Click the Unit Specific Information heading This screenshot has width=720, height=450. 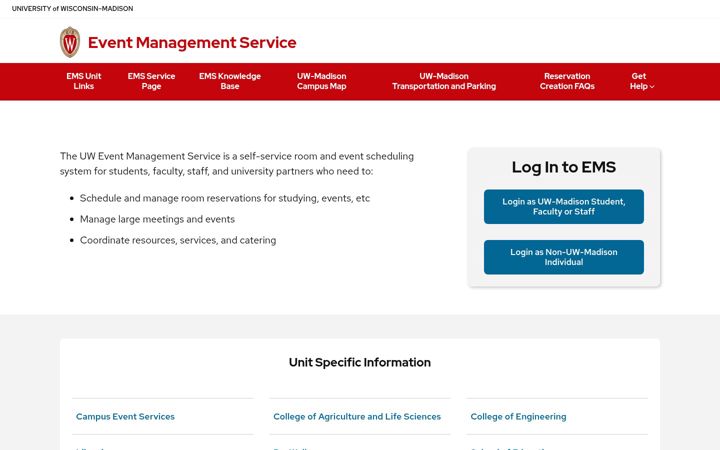click(x=360, y=362)
